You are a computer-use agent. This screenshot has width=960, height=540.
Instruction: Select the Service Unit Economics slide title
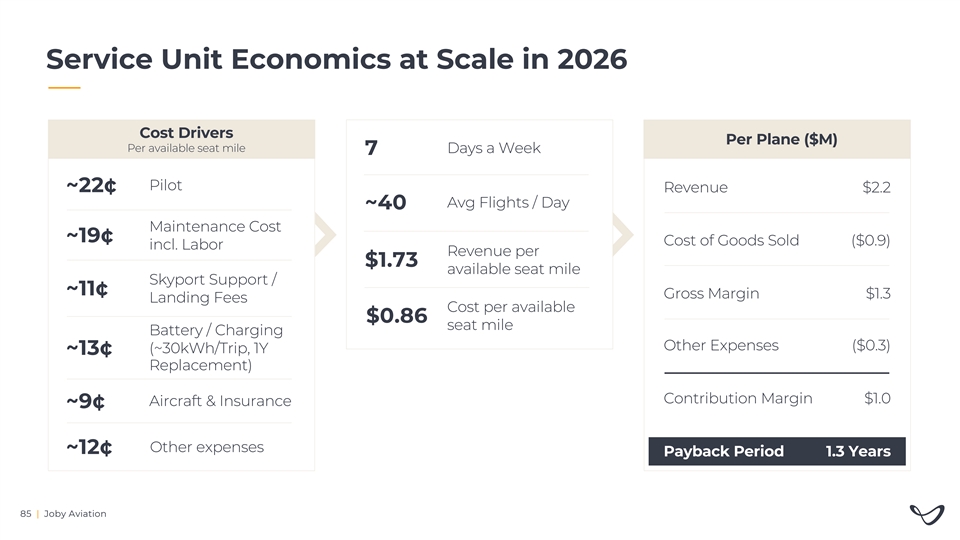(x=336, y=60)
